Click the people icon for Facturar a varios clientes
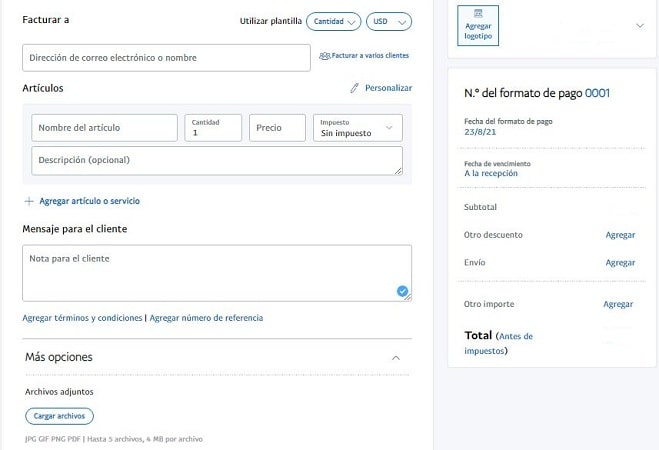 click(324, 56)
